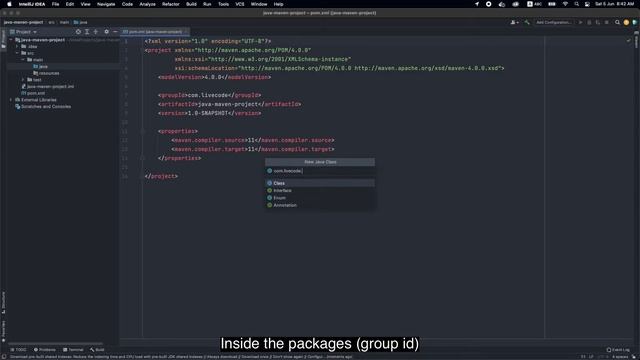The width and height of the screenshot is (640, 360).
Task: Collapse the java-maven-project root node
Action: [11, 40]
